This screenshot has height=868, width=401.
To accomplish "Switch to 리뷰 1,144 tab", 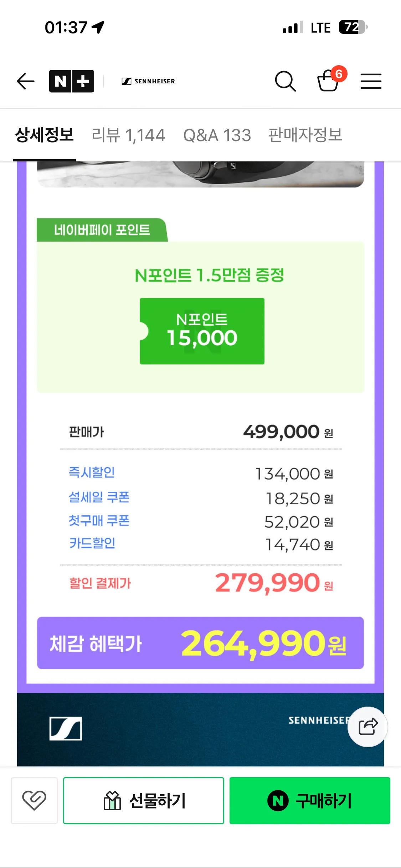I will pyautogui.click(x=128, y=135).
